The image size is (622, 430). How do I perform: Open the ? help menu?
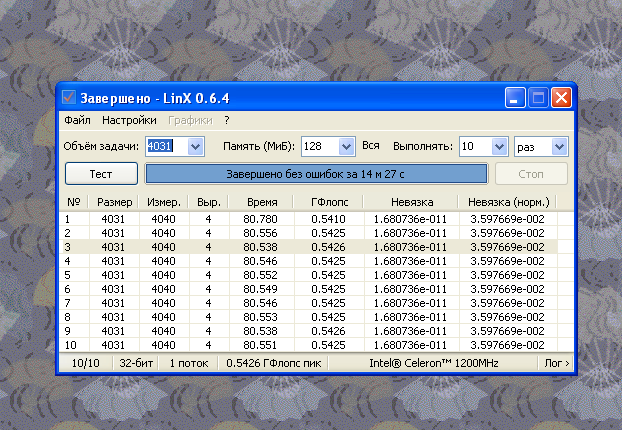[227, 120]
